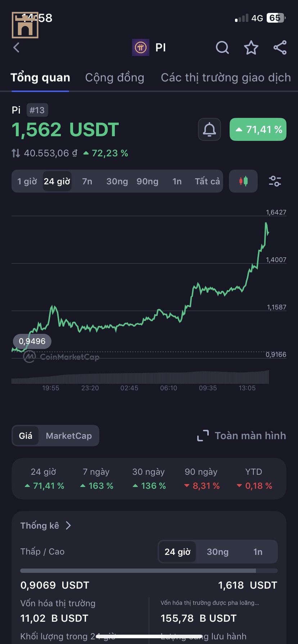Viewport: 298px width, 644px height.
Task: Open chart settings sliders icon
Action: [275, 181]
